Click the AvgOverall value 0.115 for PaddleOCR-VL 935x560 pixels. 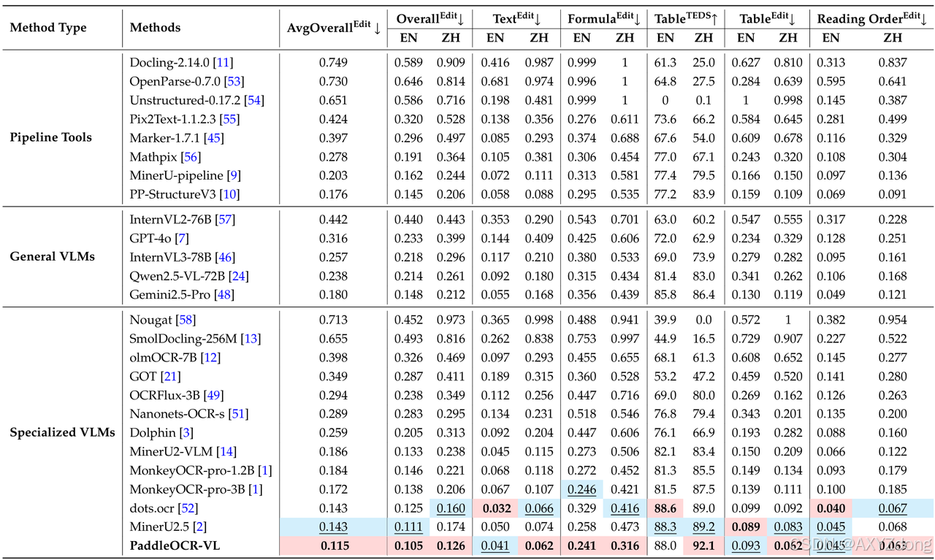tap(333, 545)
